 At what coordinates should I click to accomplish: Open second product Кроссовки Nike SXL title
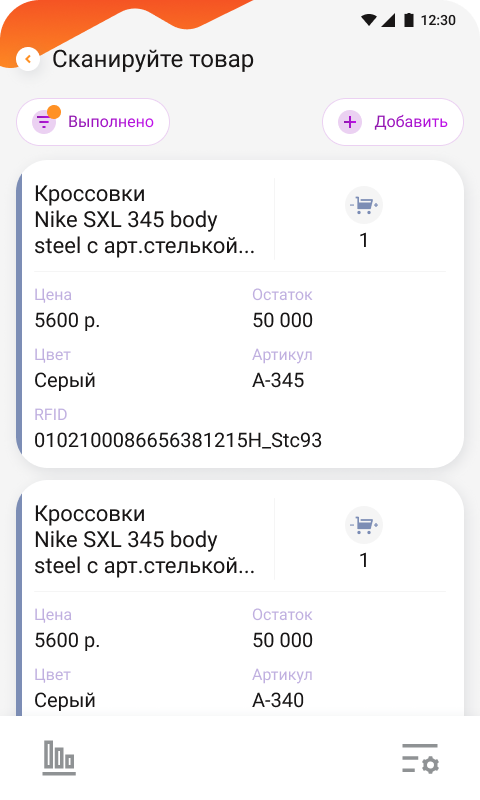(x=144, y=540)
